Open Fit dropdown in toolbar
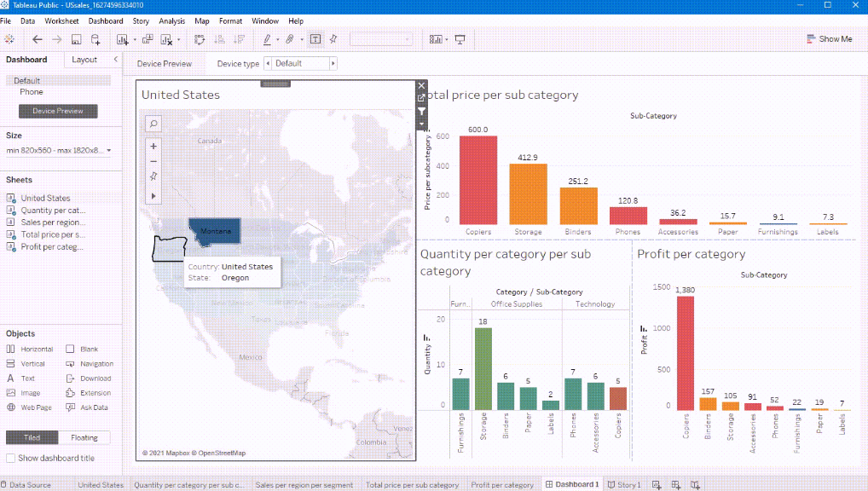 [x=381, y=39]
